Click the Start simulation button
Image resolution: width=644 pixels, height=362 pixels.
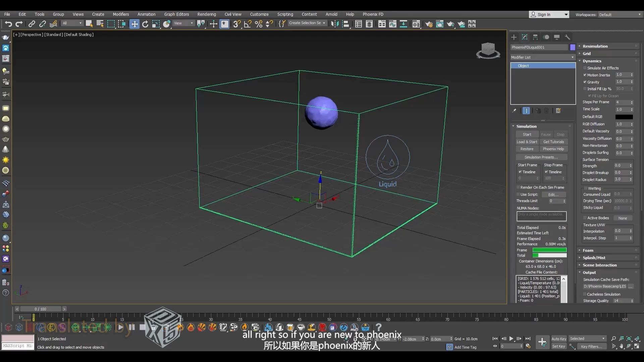tap(527, 134)
